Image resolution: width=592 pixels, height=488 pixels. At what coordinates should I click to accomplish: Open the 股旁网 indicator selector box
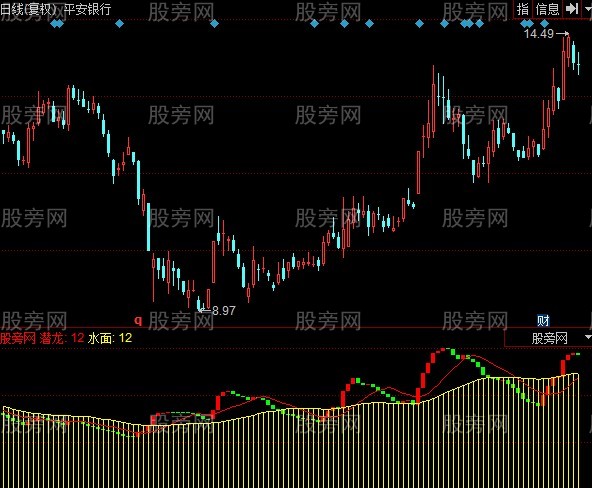(x=548, y=338)
